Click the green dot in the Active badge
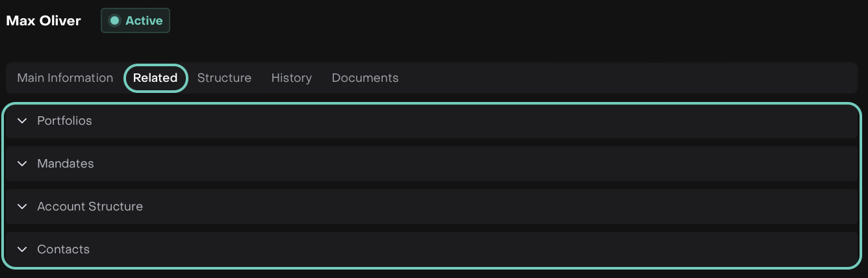The image size is (868, 278). tap(114, 21)
